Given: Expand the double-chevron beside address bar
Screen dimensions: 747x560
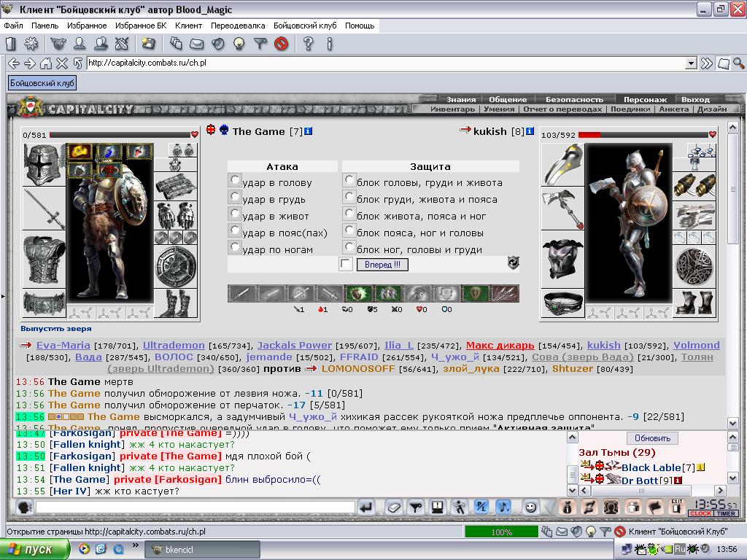Looking at the screenshot, I should [x=707, y=63].
